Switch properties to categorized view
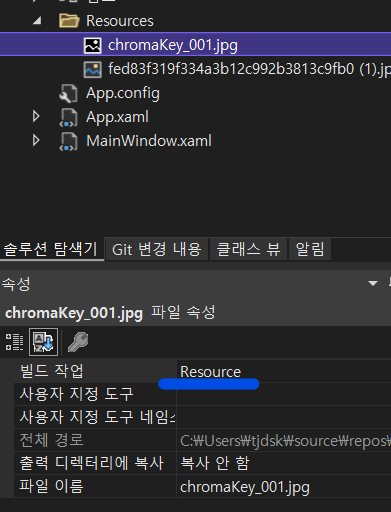The height and width of the screenshot is (512, 391). tap(14, 342)
